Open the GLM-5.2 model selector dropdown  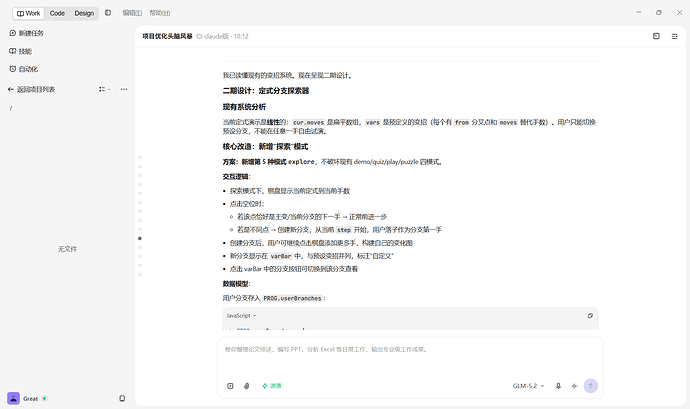(528, 386)
